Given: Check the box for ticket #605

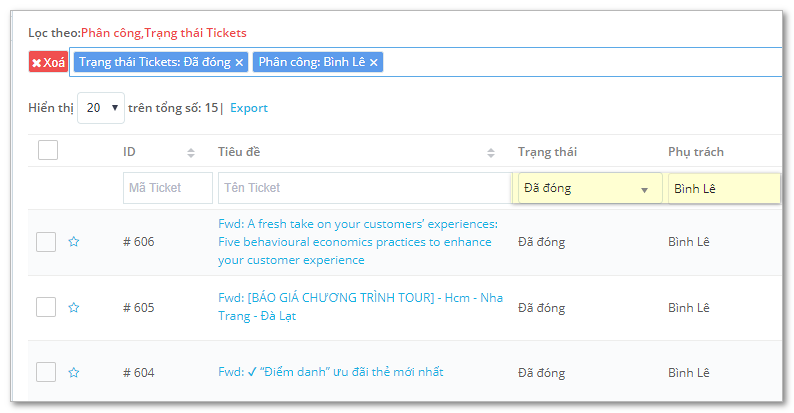Looking at the screenshot, I should [x=46, y=307].
